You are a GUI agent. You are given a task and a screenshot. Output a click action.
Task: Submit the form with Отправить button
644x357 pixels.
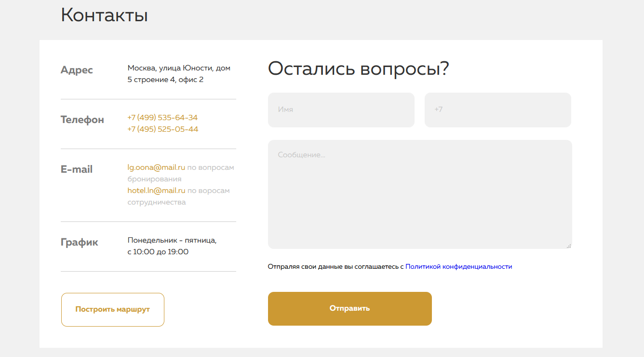pos(350,309)
